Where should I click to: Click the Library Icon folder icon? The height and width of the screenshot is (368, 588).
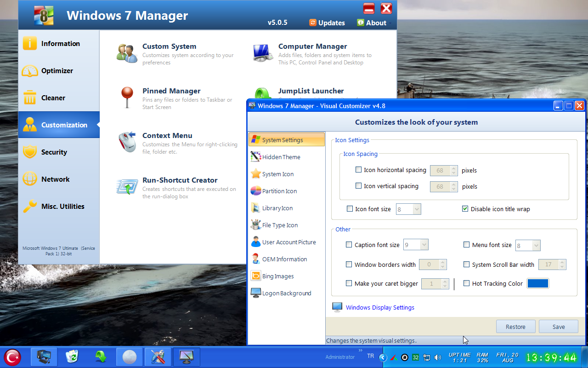256,208
